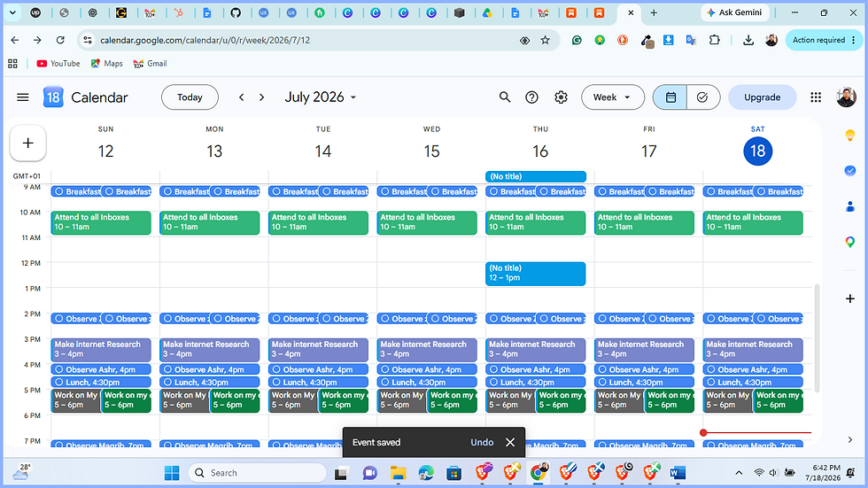Get add-ons plus icon in side panel
This screenshot has width=868, height=488.
coord(850,298)
